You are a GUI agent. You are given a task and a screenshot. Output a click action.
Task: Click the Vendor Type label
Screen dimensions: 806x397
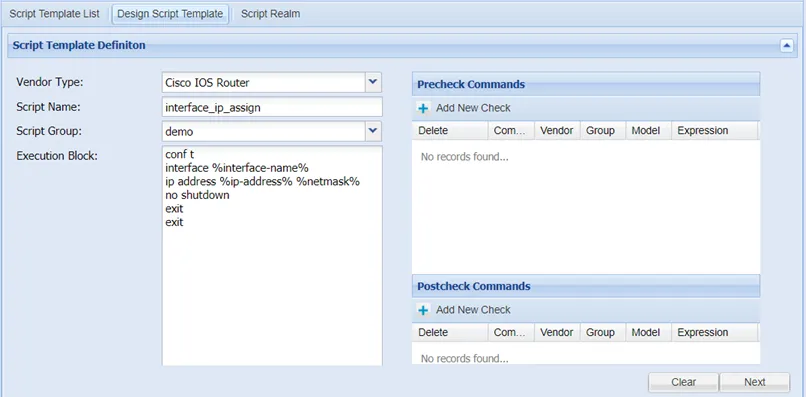[x=49, y=82]
